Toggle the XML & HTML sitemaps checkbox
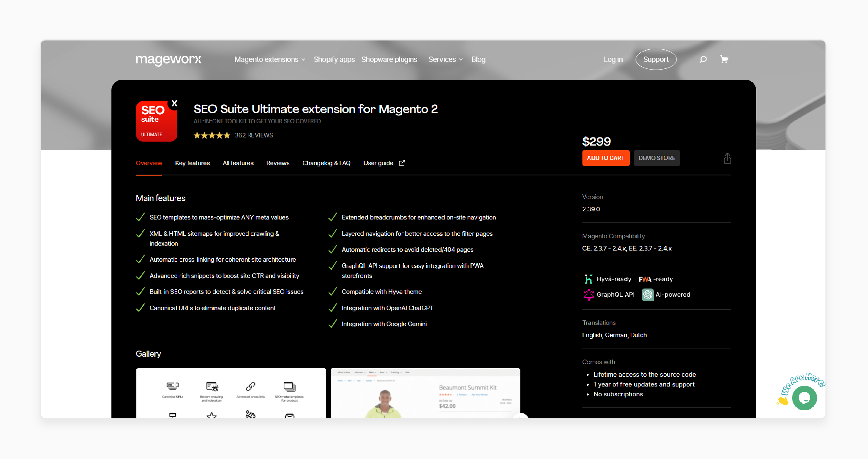The height and width of the screenshot is (459, 868). [142, 233]
